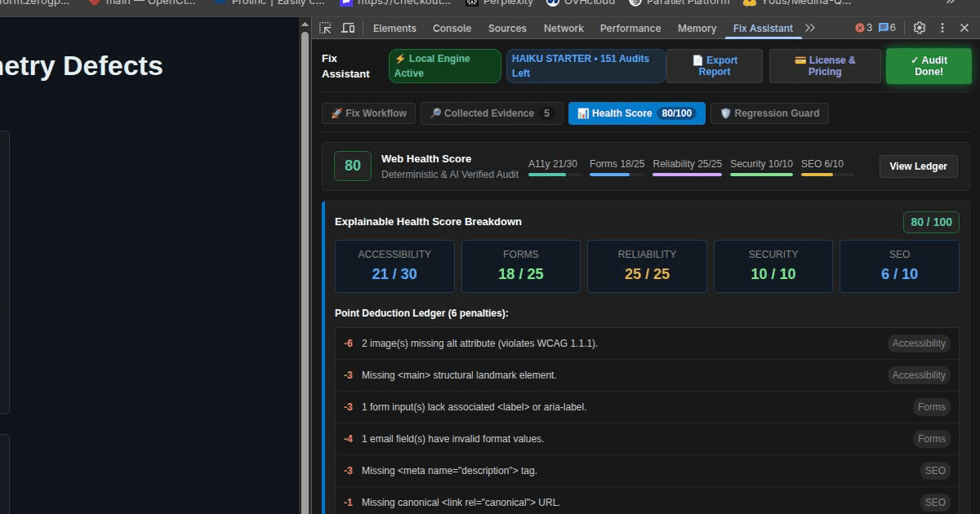Click the Forms tag on email field row
The width and height of the screenshot is (980, 514).
click(x=932, y=439)
